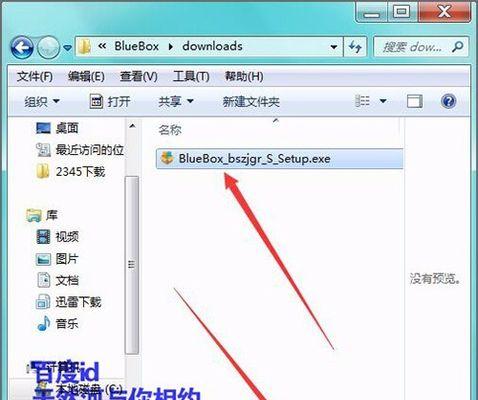Click the Forward navigation arrow button
Screen dimensions: 478x400
(x=48, y=48)
